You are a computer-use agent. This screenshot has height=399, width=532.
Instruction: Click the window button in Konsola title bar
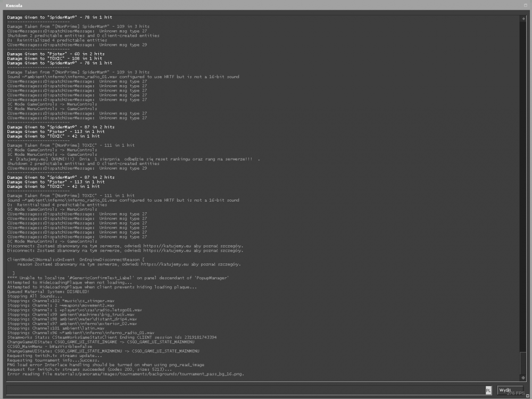click(526, 5)
